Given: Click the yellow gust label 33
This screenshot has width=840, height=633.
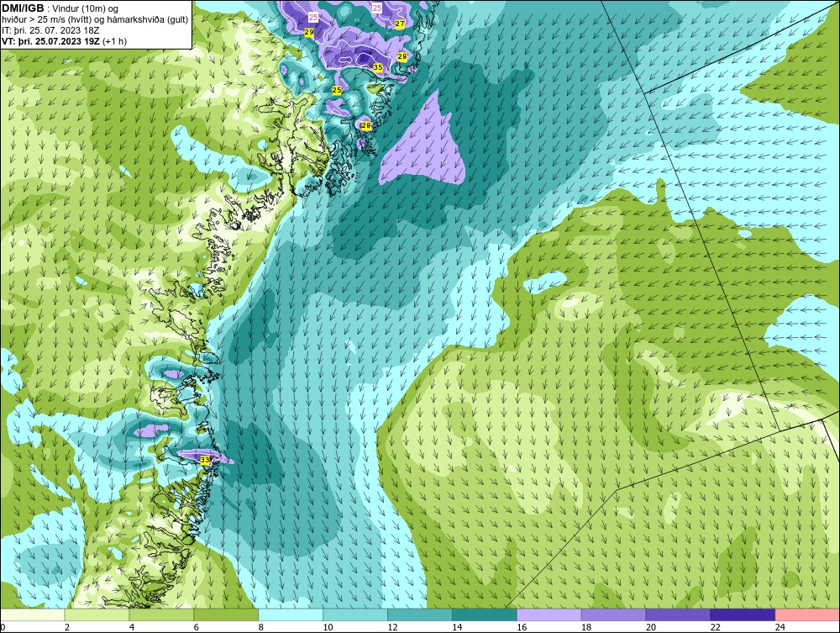Looking at the screenshot, I should point(205,460).
